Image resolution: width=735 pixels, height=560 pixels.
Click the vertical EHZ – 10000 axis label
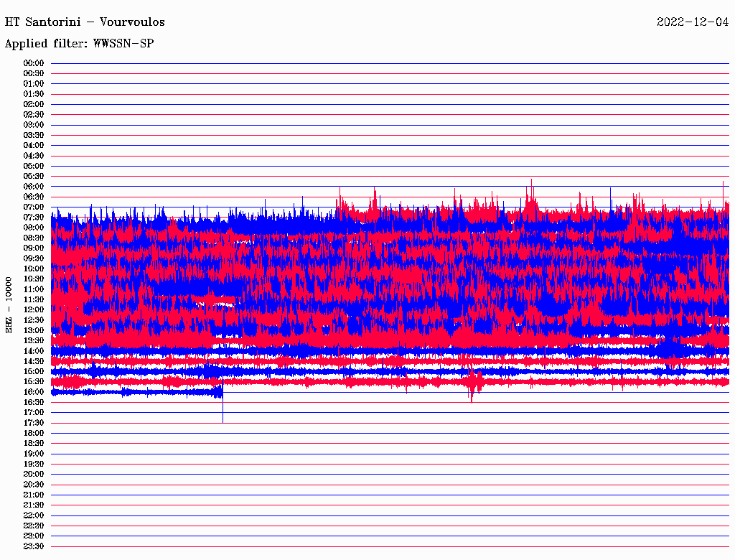pyautogui.click(x=9, y=304)
